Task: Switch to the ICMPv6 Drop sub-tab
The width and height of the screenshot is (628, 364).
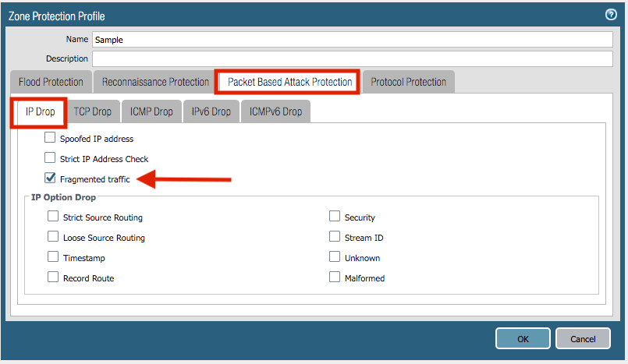Action: pyautogui.click(x=275, y=111)
